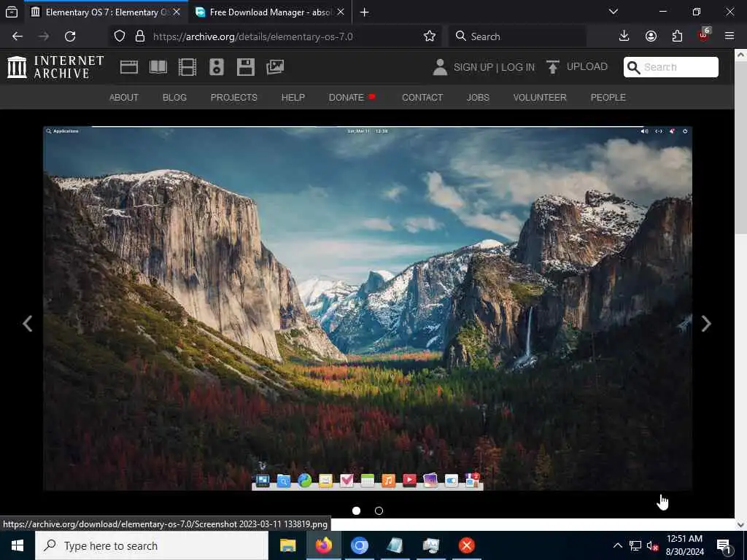Screen dimensions: 747x560
Task: Click the page vertical scrollbar thumb
Action: 741,147
